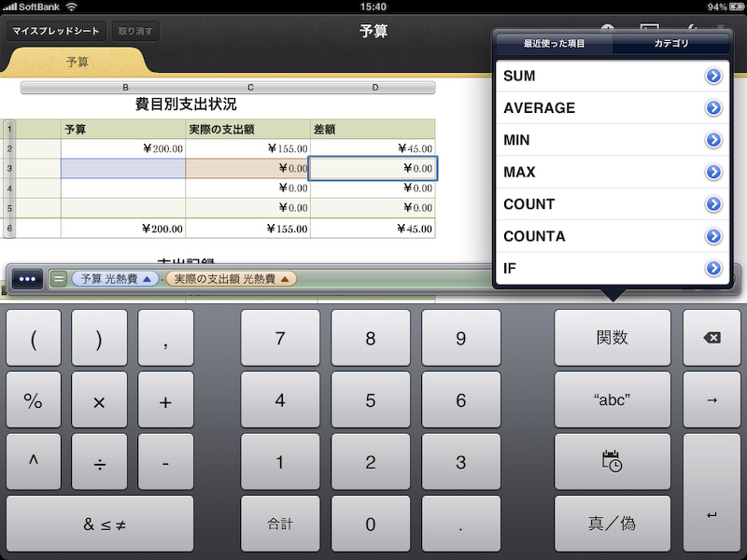Image resolution: width=747 pixels, height=560 pixels.
Task: Tap the equals icon in the formula bar
Action: [x=57, y=278]
